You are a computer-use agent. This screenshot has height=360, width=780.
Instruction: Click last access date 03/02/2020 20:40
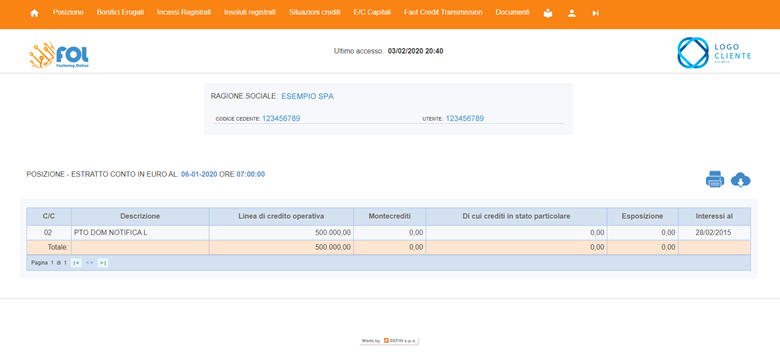(x=415, y=51)
